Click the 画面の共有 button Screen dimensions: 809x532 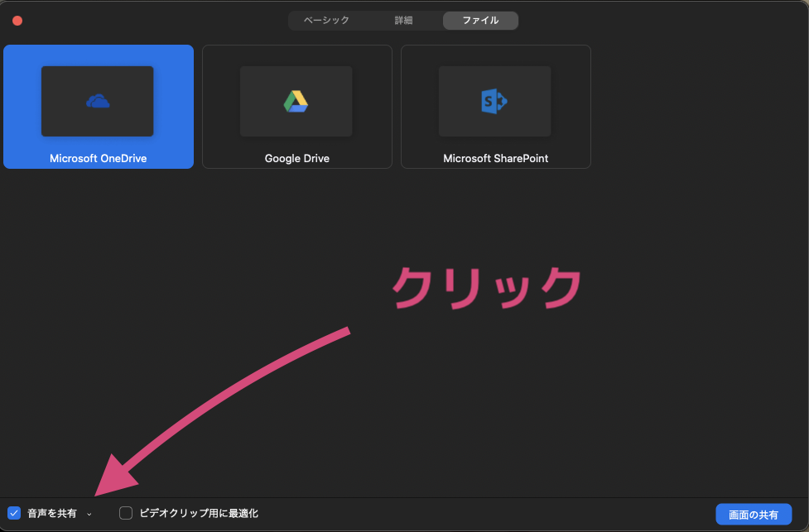(x=754, y=515)
